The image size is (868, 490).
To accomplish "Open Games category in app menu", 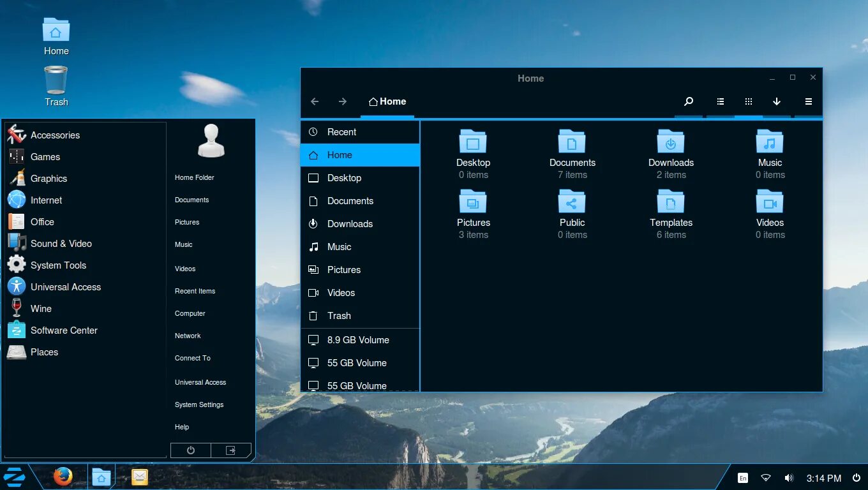I will [x=86, y=157].
